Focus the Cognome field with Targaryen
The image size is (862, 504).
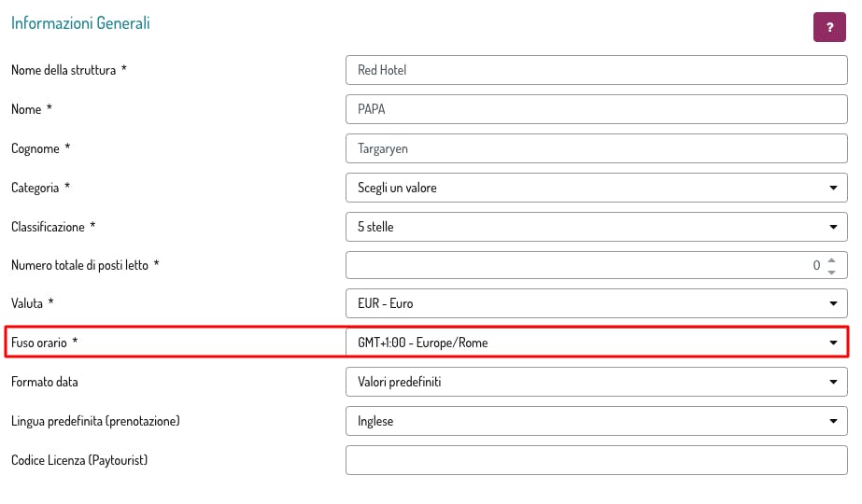click(596, 148)
